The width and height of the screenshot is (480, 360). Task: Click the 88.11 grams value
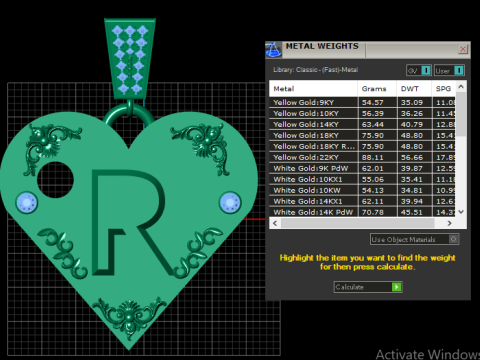tap(373, 158)
